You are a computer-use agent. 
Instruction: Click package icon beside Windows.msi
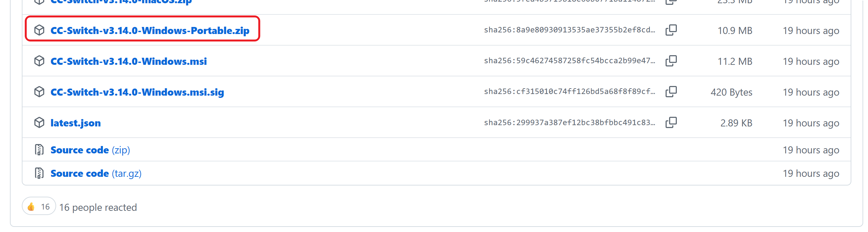pos(39,61)
